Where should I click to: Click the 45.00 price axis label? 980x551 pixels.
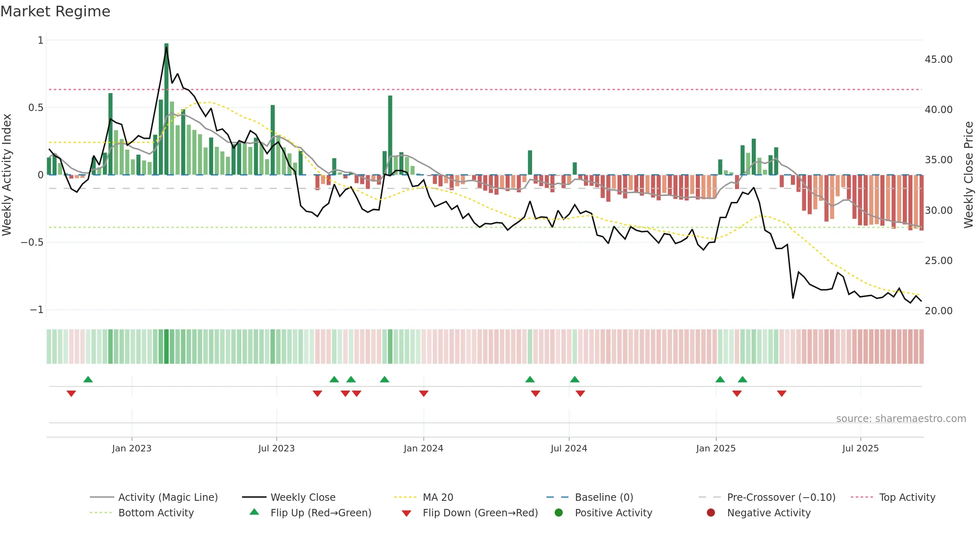coord(939,60)
